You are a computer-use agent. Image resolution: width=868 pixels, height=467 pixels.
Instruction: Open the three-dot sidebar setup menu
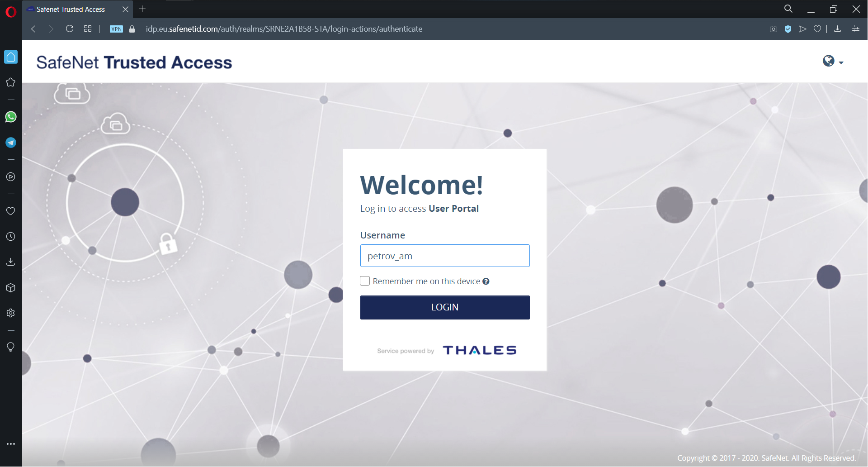point(11,444)
